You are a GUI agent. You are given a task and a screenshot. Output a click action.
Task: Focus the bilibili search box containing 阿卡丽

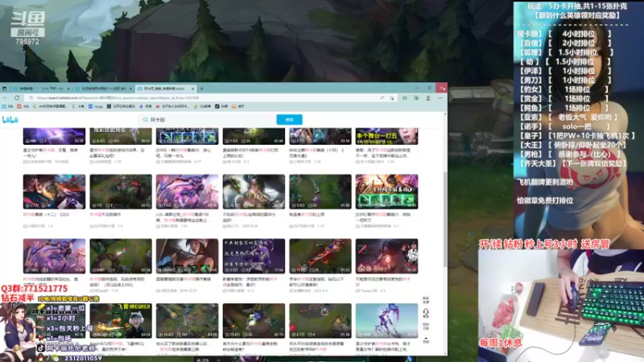(x=208, y=120)
